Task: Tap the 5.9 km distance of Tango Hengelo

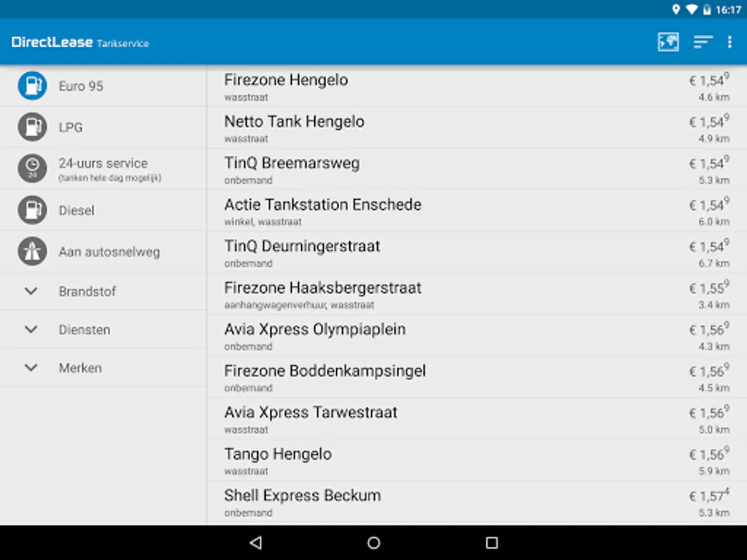Action: point(714,471)
